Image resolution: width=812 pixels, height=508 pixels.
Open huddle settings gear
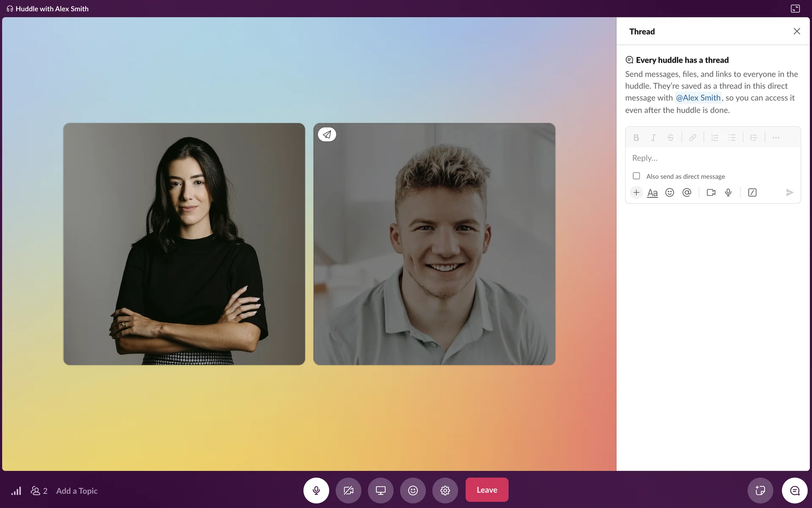pos(445,490)
